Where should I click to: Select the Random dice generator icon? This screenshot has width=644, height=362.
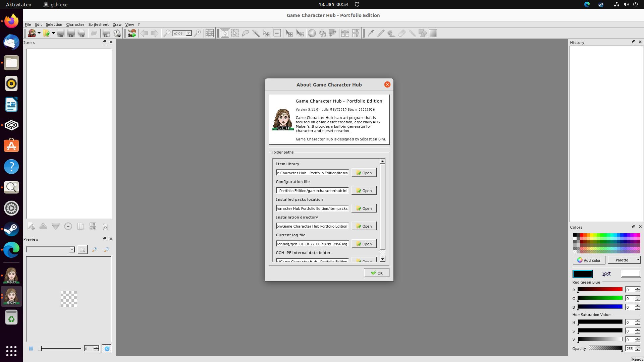pyautogui.click(x=117, y=33)
